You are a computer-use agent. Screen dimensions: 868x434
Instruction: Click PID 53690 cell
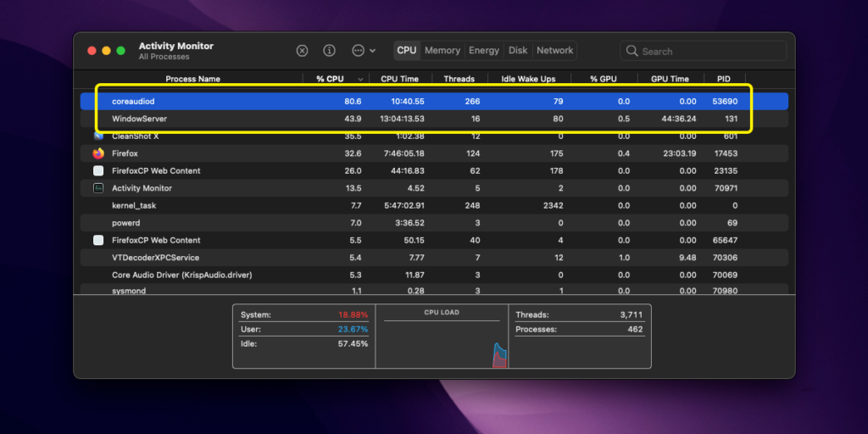click(x=725, y=102)
